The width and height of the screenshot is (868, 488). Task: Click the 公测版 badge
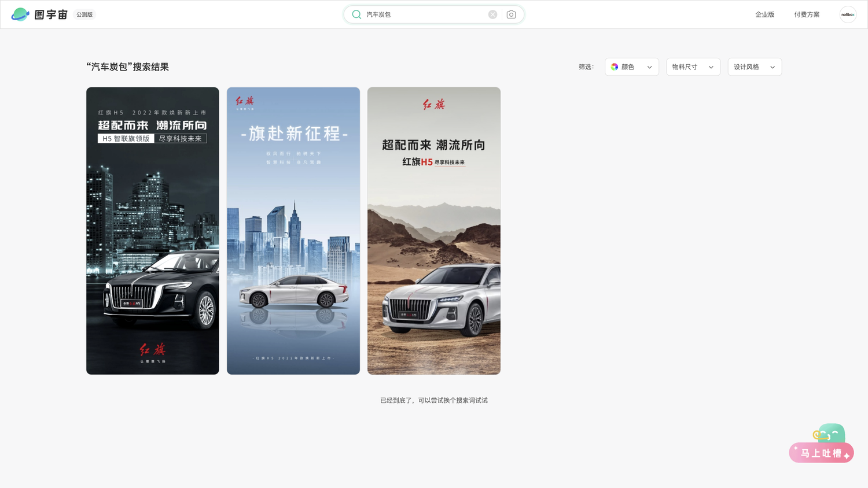tap(84, 14)
